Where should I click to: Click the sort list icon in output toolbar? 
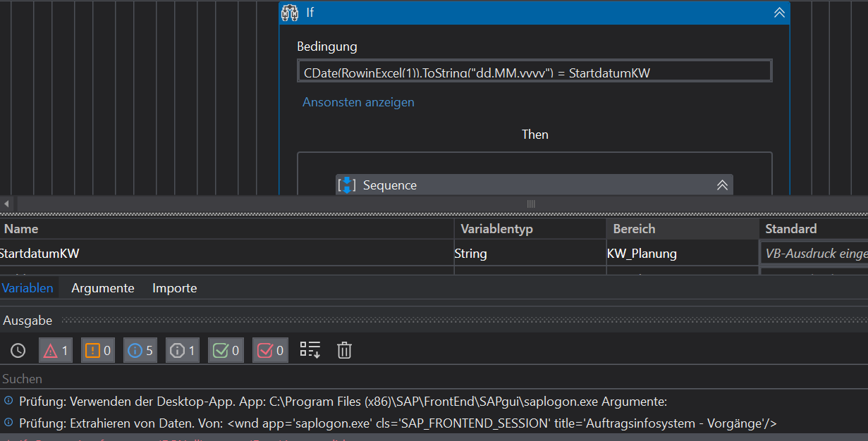tap(310, 349)
